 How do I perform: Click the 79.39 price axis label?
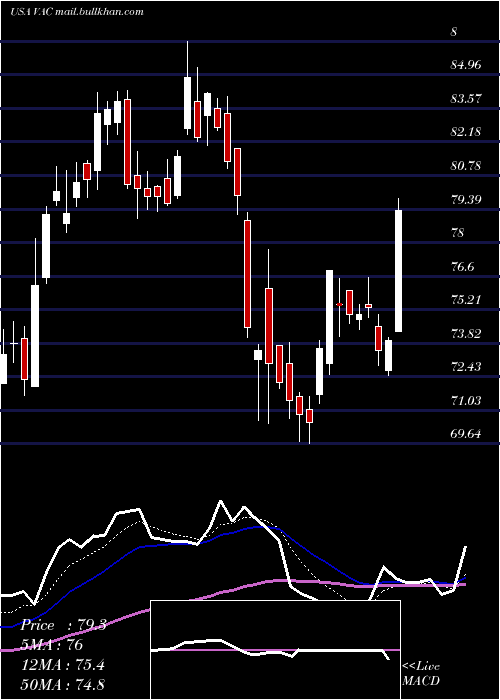click(x=466, y=199)
